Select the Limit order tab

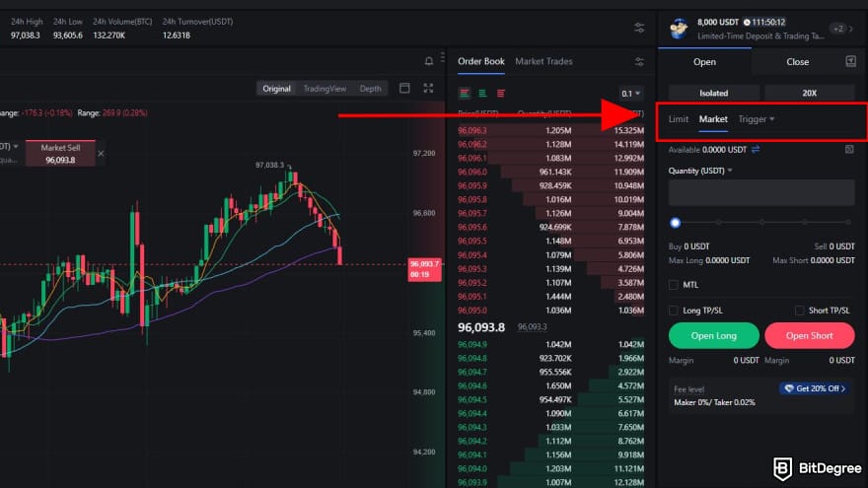coord(679,119)
